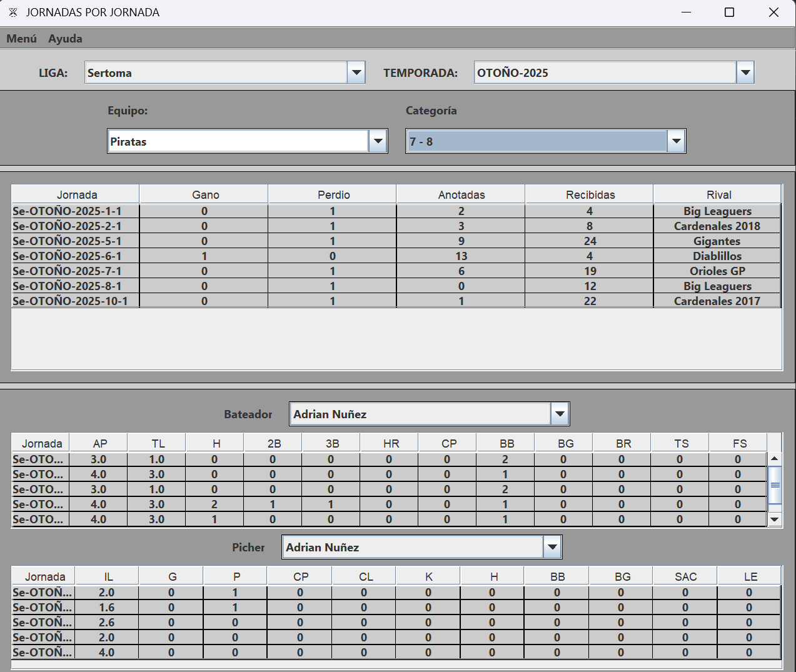This screenshot has height=672, width=796.
Task: Expand the Bateador dropdown arrow
Action: 560,414
